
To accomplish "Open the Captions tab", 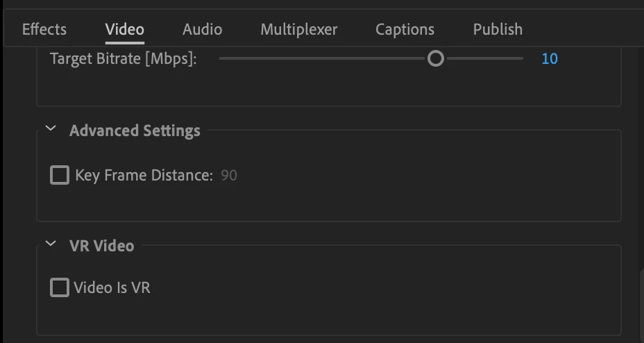I will coord(405,30).
